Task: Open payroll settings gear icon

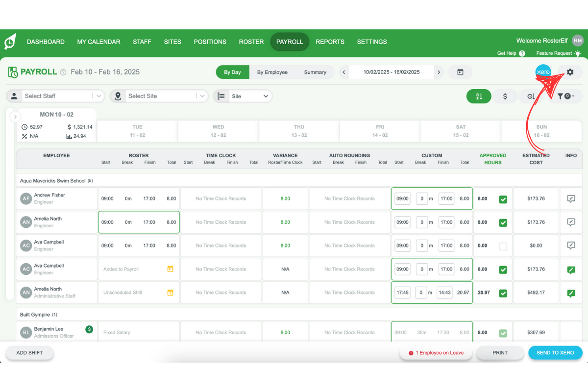Action: (570, 72)
